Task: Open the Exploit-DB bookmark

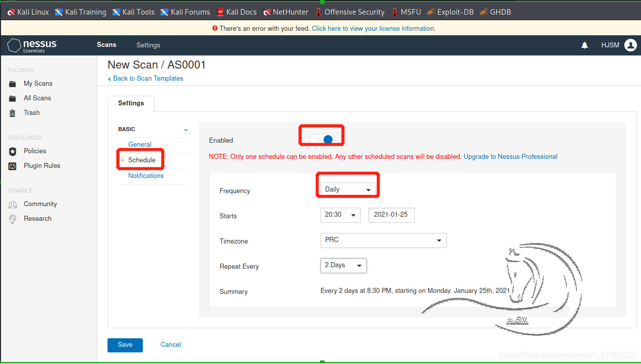Action: coord(450,12)
